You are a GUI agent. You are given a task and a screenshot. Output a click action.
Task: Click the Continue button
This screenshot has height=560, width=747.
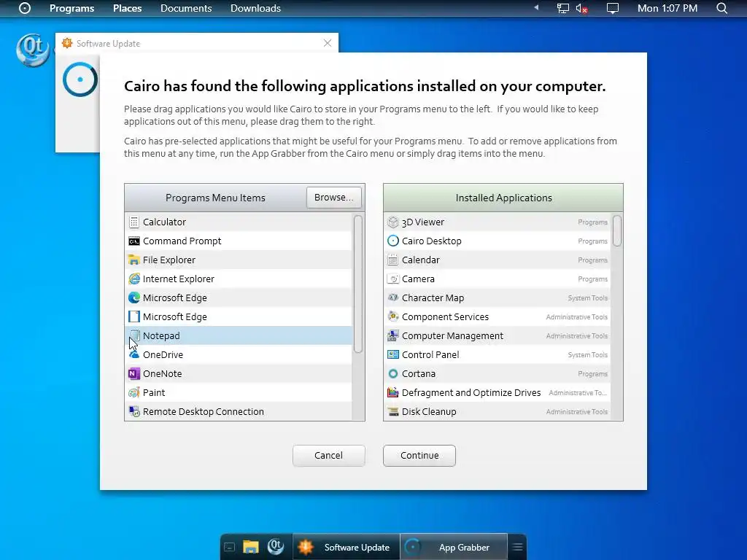[419, 455]
